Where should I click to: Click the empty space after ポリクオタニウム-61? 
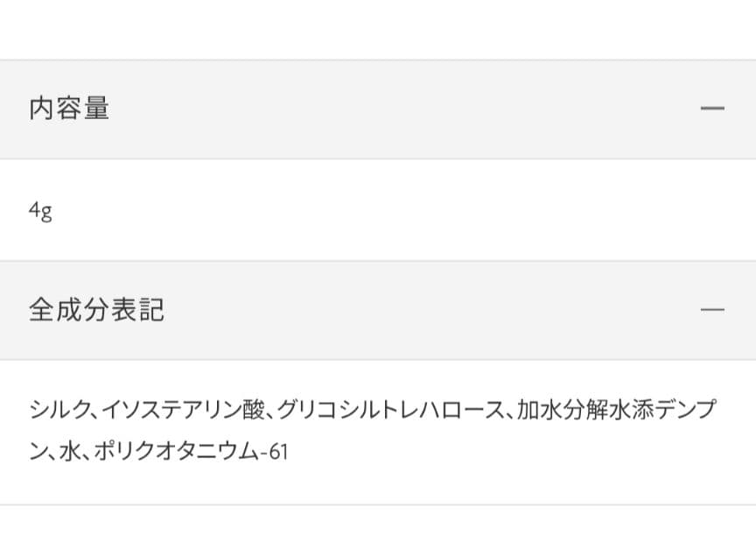pyautogui.click(x=507, y=452)
